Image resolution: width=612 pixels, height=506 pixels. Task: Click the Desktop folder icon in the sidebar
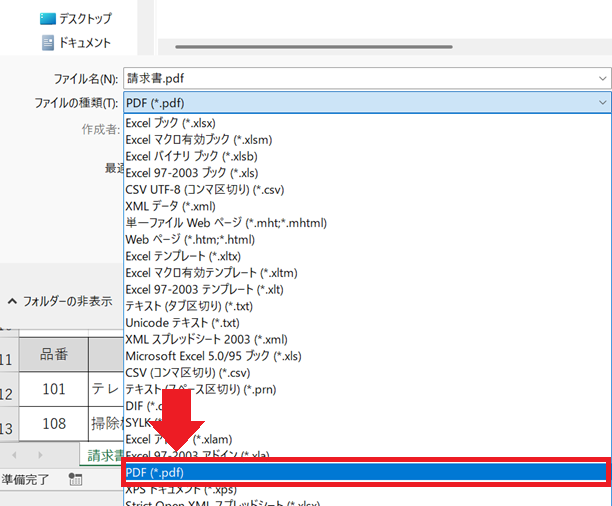click(48, 18)
